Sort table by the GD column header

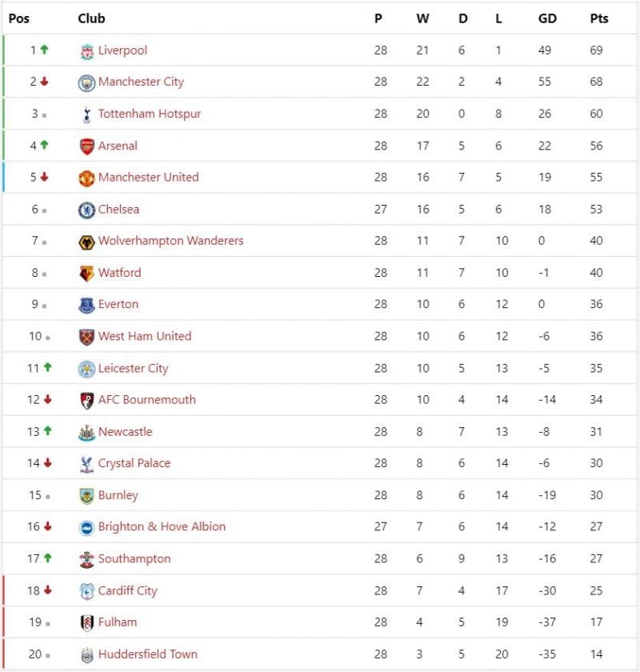pyautogui.click(x=547, y=18)
